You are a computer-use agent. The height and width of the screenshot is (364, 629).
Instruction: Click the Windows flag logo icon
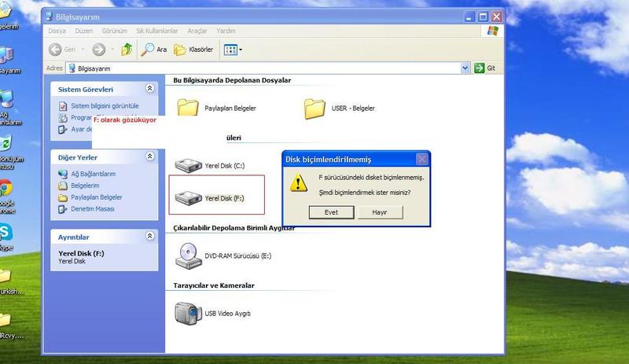492,31
